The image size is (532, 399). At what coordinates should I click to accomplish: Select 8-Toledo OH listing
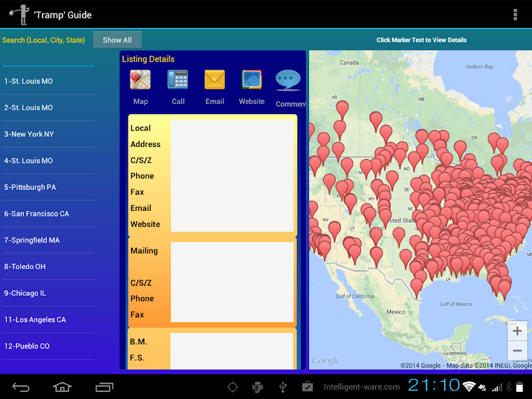pyautogui.click(x=48, y=267)
